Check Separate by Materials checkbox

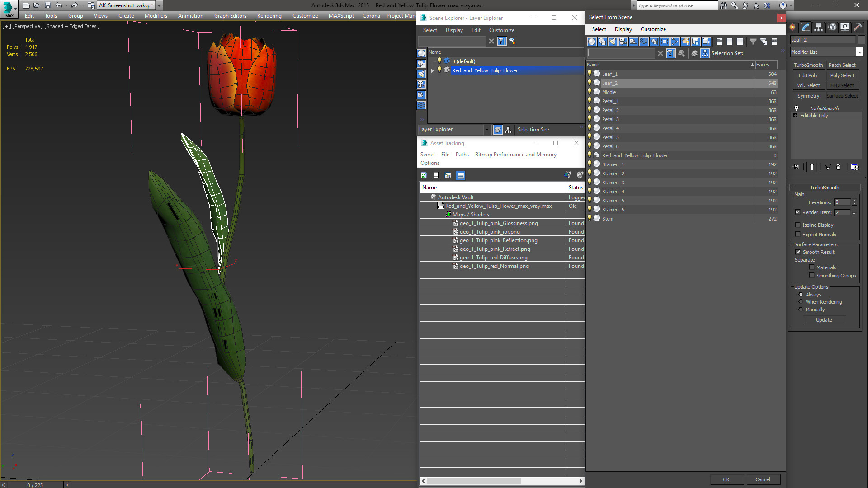[811, 267]
